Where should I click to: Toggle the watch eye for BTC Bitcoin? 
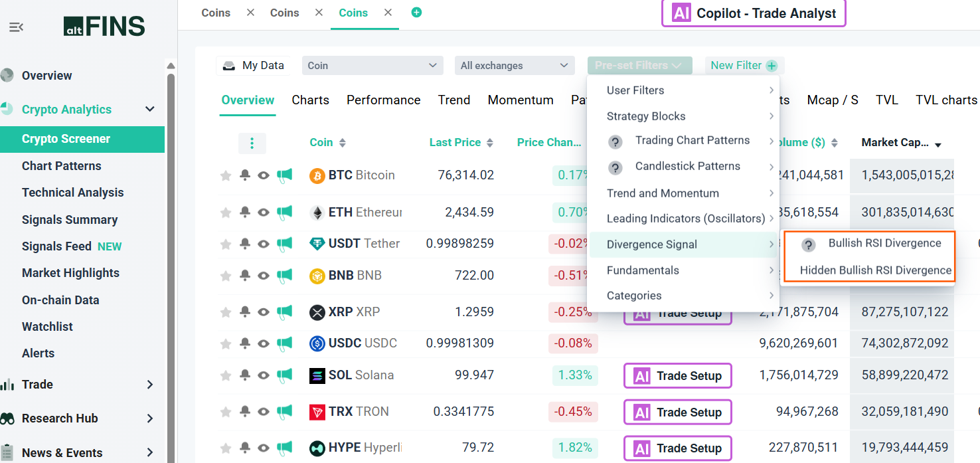264,175
